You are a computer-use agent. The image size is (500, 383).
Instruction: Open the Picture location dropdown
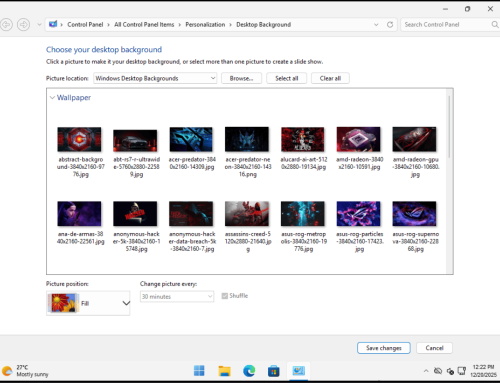[155, 78]
